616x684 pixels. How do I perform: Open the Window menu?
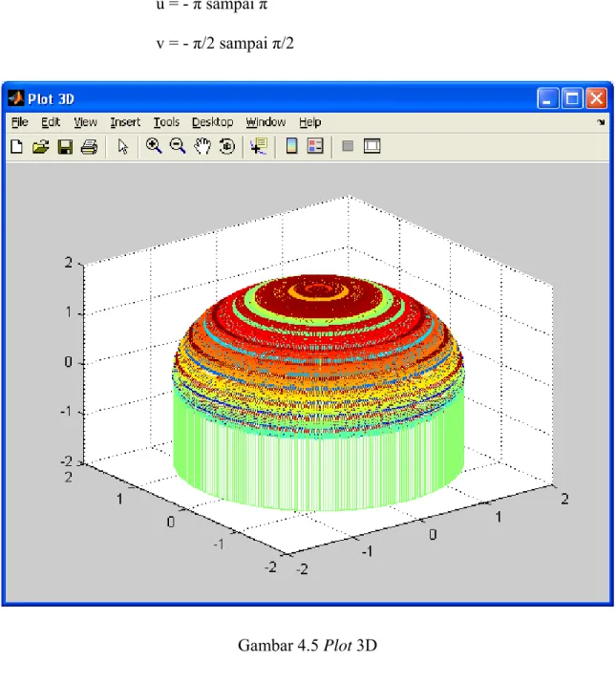(266, 122)
